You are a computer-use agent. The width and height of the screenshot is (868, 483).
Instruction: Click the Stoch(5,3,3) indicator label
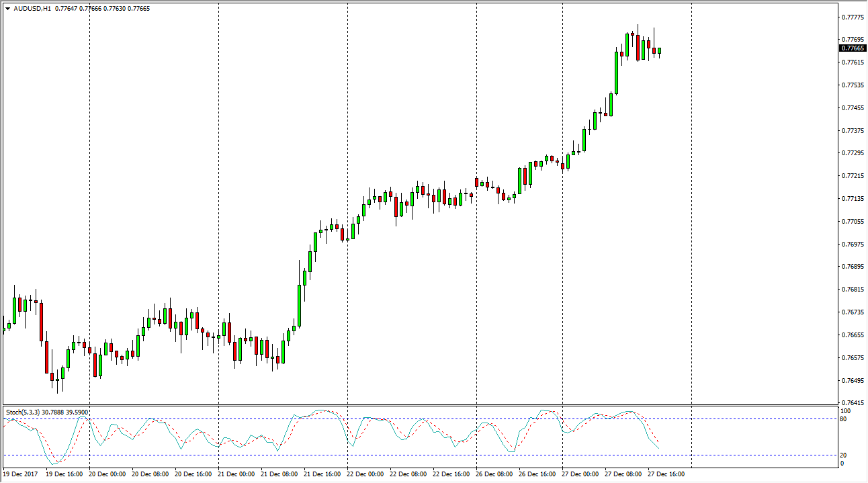click(x=26, y=412)
